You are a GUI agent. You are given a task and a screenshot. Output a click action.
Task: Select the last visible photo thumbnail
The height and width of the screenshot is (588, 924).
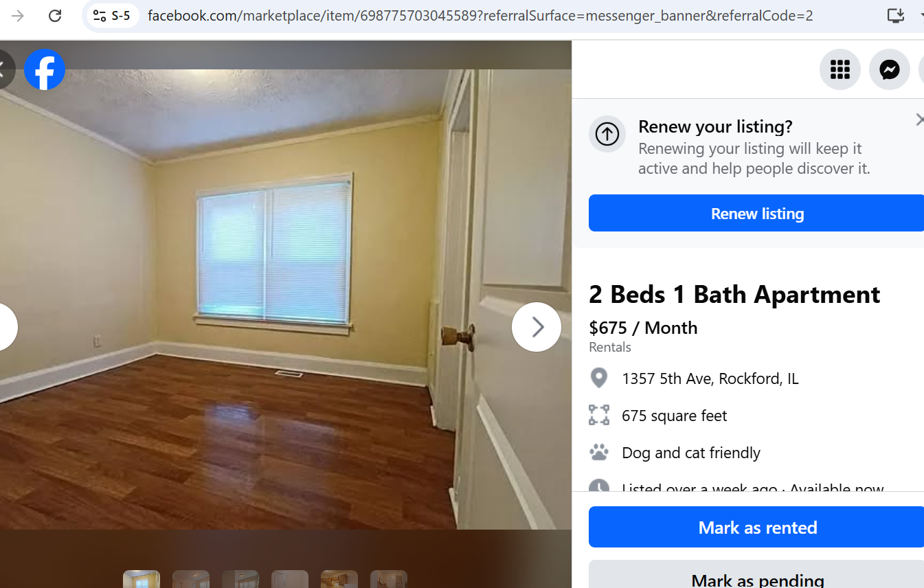coord(389,579)
